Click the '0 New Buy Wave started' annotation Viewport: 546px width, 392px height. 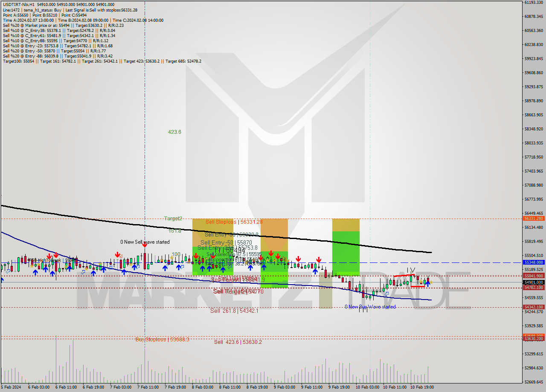(x=370, y=307)
